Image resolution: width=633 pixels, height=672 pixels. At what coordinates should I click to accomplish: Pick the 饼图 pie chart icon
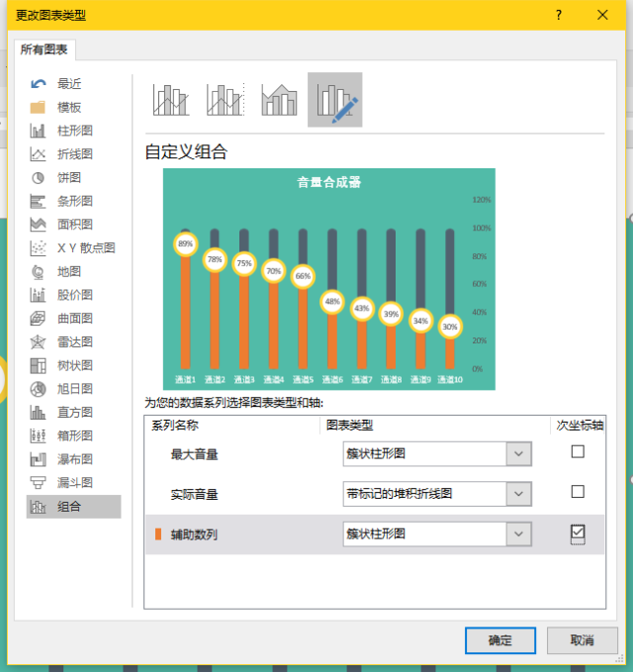(39, 178)
